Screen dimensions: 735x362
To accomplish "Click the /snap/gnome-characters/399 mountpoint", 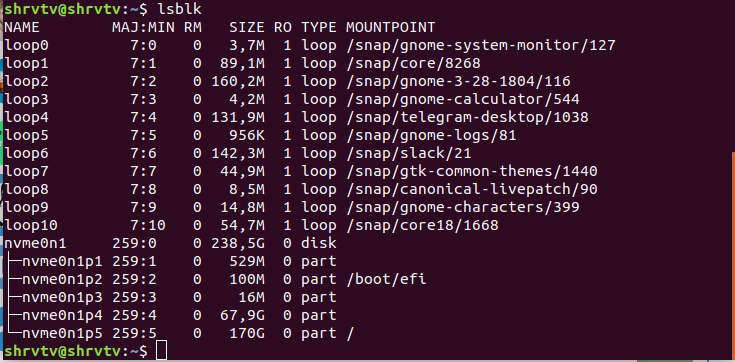I will 463,207.
